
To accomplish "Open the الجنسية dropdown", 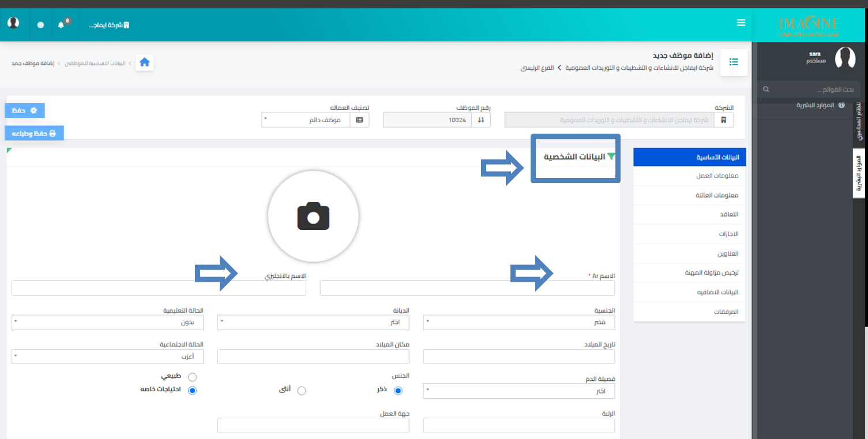I will 519,322.
